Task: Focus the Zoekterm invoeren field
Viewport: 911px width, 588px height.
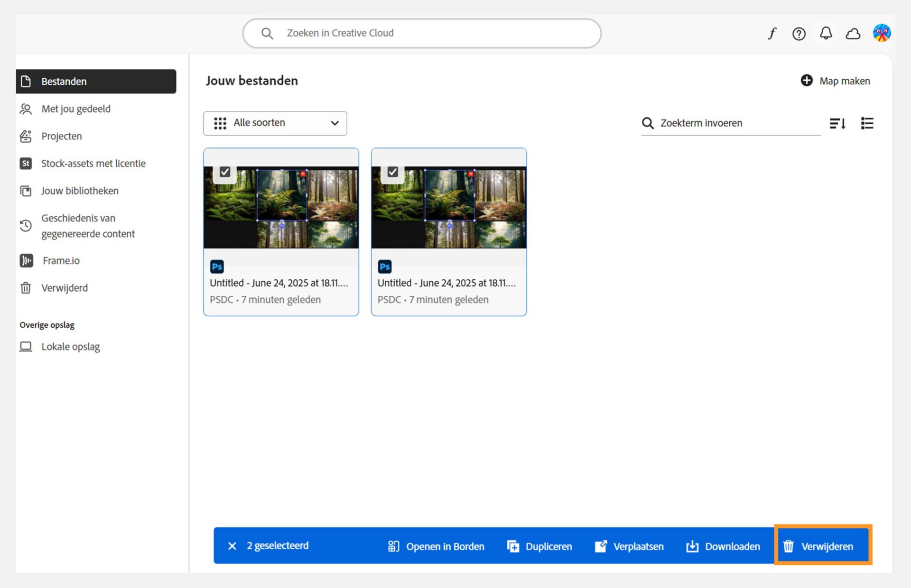Action: tap(731, 123)
